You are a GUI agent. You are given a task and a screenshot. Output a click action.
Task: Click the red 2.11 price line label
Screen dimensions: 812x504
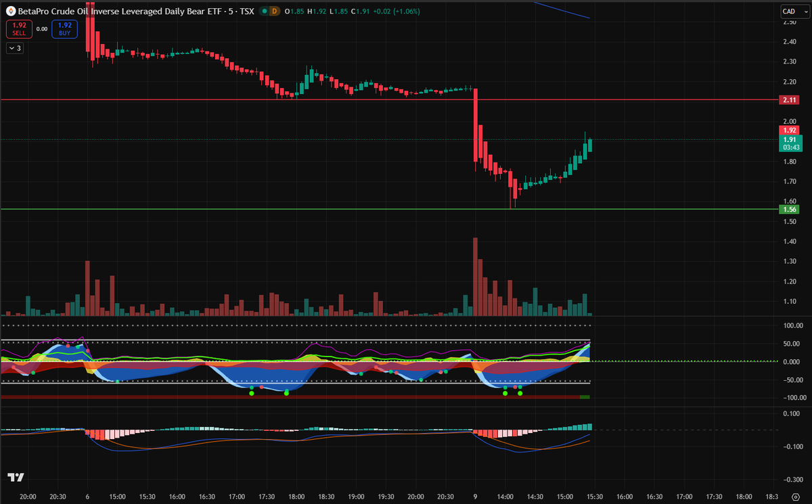[x=789, y=100]
